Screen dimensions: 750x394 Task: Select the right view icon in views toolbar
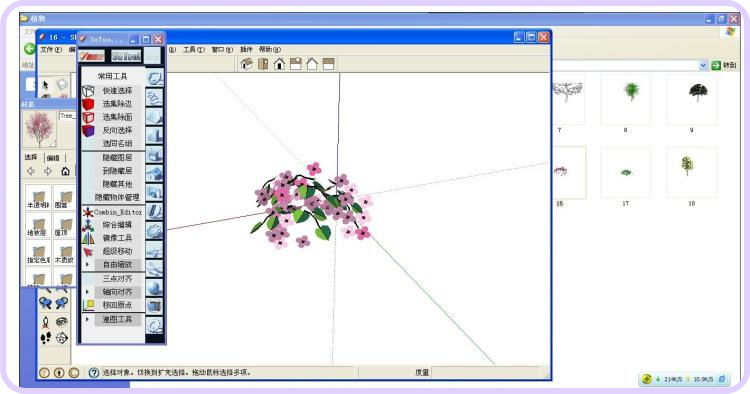(296, 64)
